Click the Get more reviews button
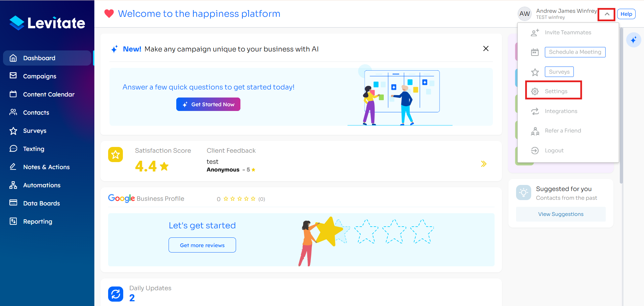644x306 pixels. pos(202,245)
